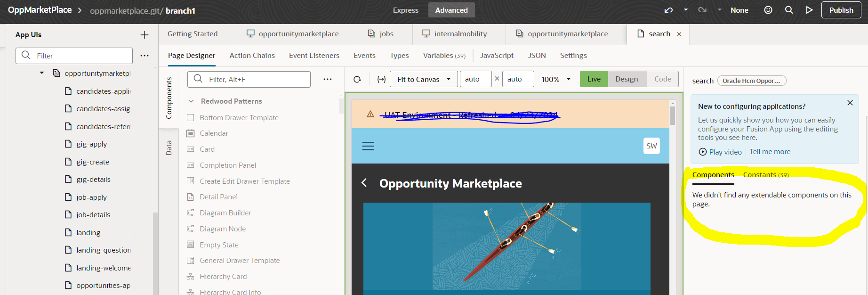Open the landing-welcome page in tree
Screen dimensions: 868x295
point(104,268)
